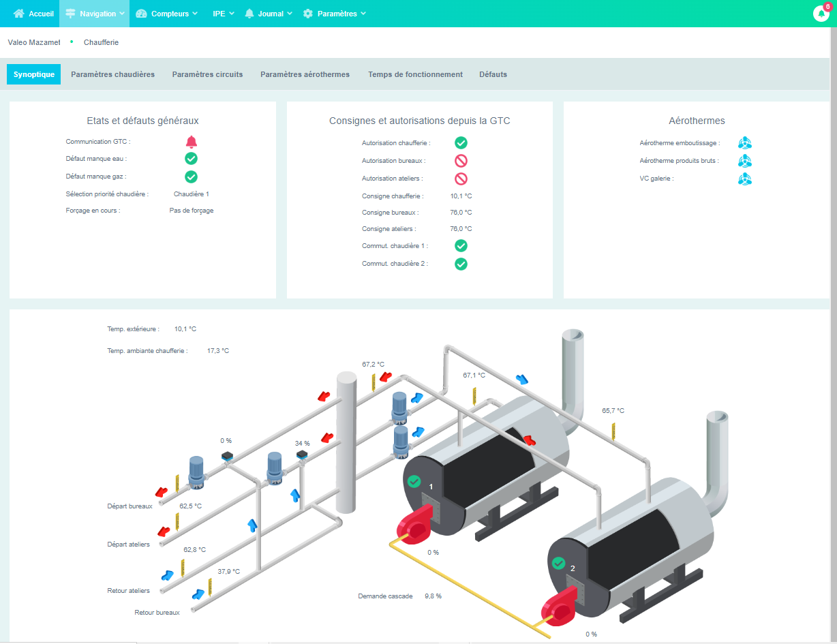Click the notification bell with badge
The height and width of the screenshot is (644, 837).
(821, 14)
